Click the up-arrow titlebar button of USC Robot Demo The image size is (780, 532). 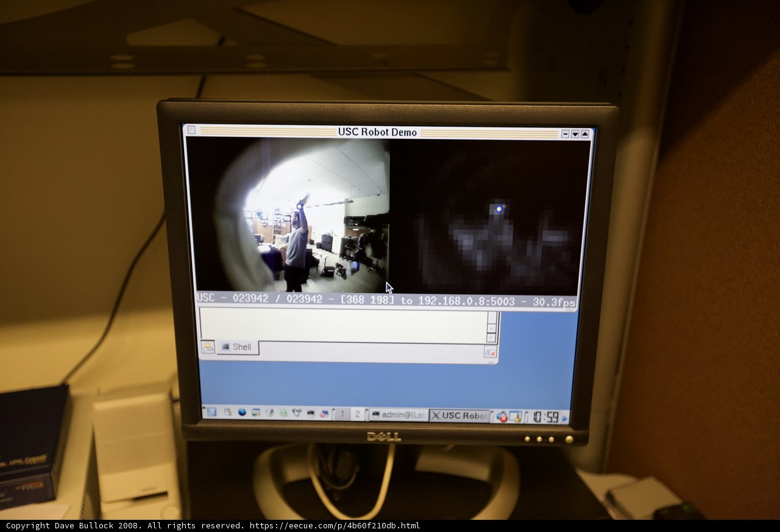[x=585, y=134]
